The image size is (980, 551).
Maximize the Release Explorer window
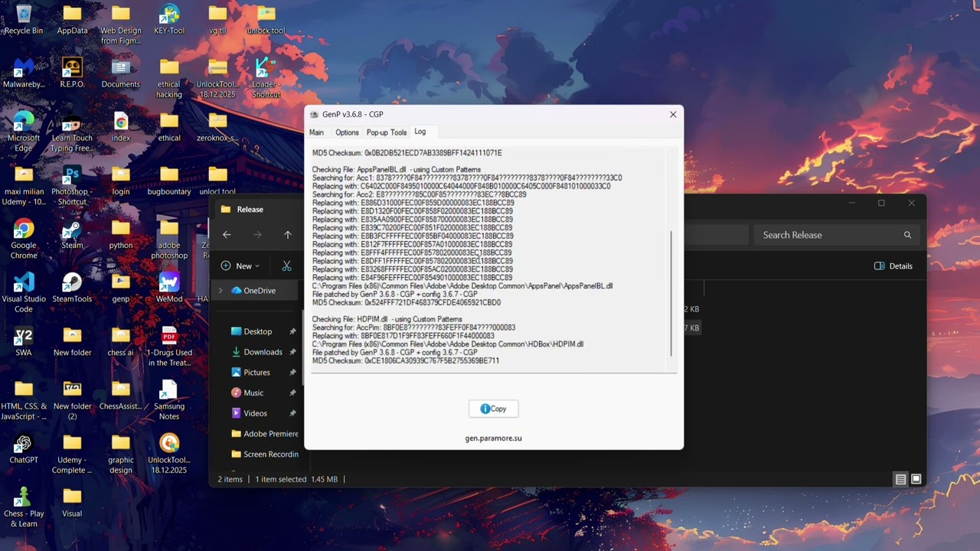(x=881, y=203)
